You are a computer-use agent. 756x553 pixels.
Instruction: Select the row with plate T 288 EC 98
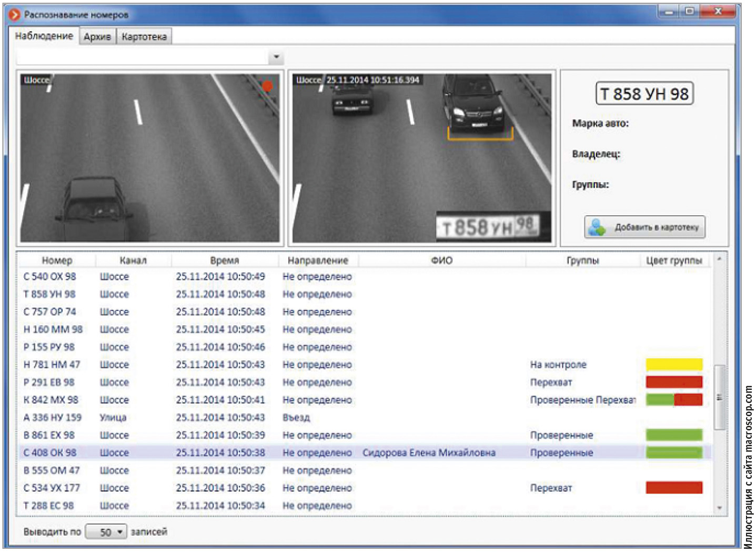tap(365, 506)
